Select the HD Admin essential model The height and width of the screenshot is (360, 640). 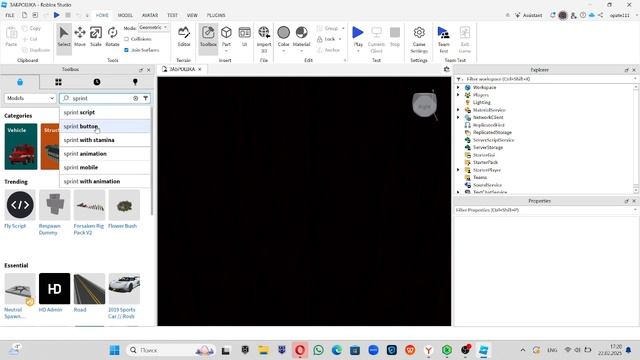pos(54,292)
